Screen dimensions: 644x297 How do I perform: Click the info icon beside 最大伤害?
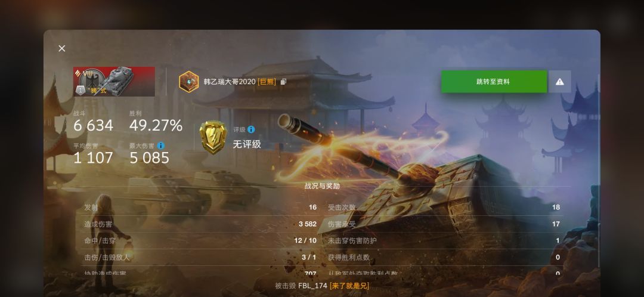(161, 146)
